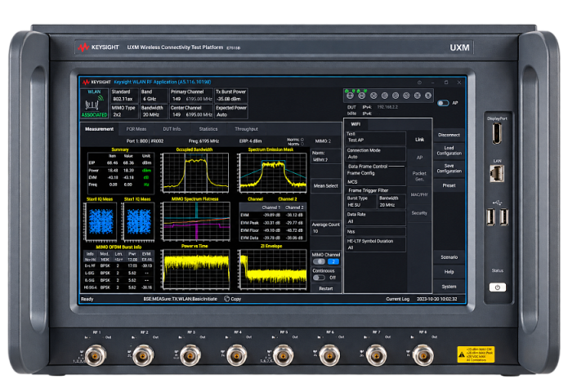Viewport: 568px width, 392px height.
Task: Click the 192.168.2.2 DUT IPv4 address
Action: click(x=387, y=107)
